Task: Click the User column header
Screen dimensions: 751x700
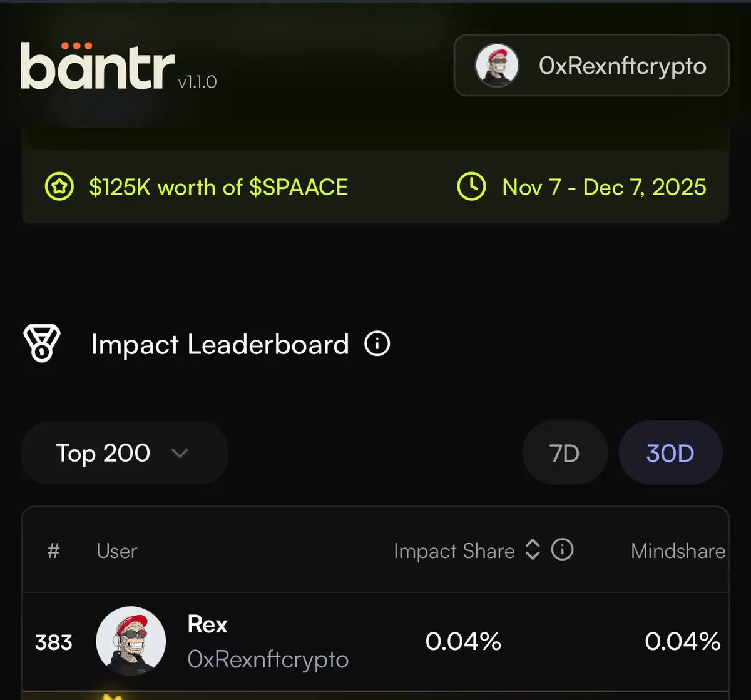Action: pyautogui.click(x=116, y=550)
